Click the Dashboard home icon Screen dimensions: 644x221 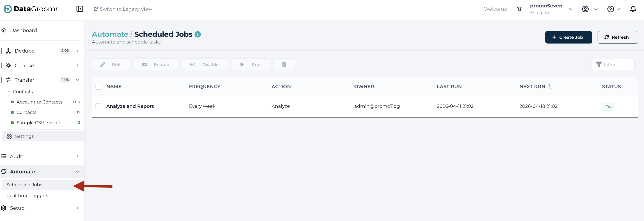coord(4,30)
